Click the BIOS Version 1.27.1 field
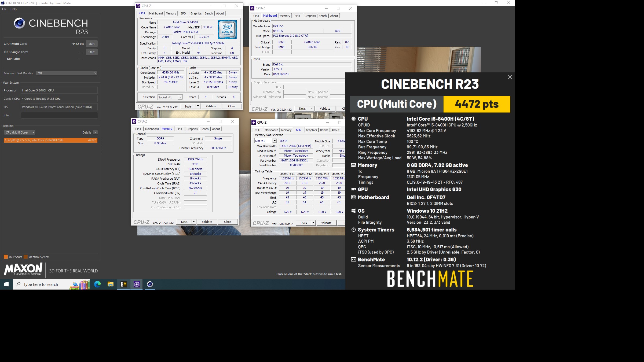The width and height of the screenshot is (644, 362). 312,69
